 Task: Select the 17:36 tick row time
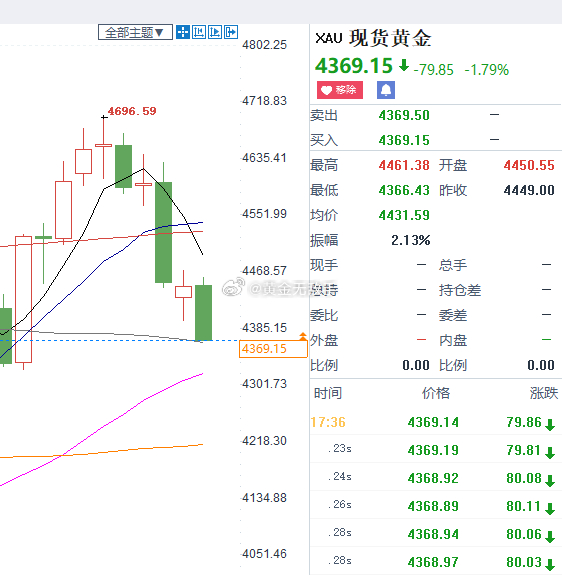pyautogui.click(x=328, y=422)
